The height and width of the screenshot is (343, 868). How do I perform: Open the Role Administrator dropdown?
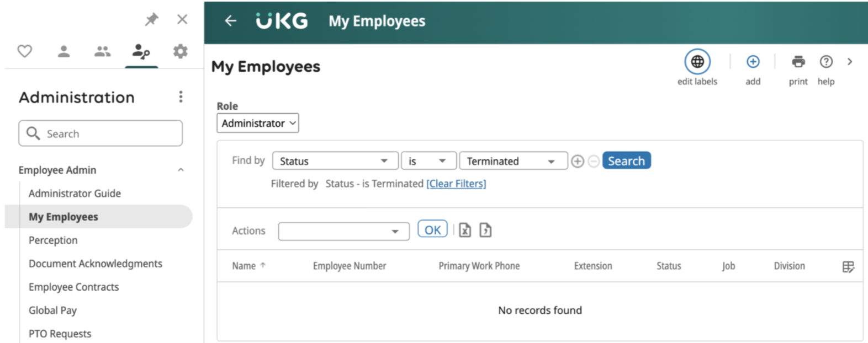click(258, 123)
